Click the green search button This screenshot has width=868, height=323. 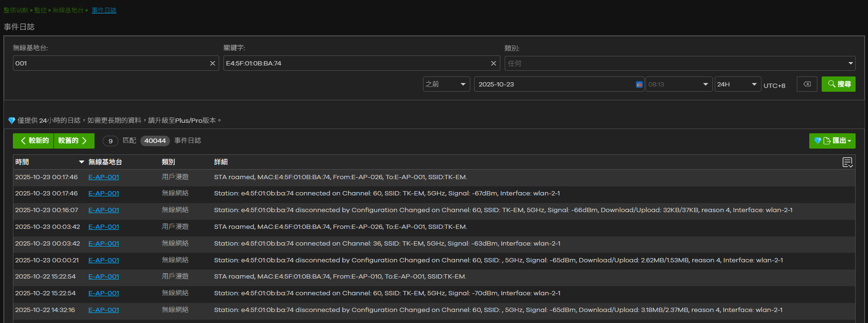click(838, 84)
